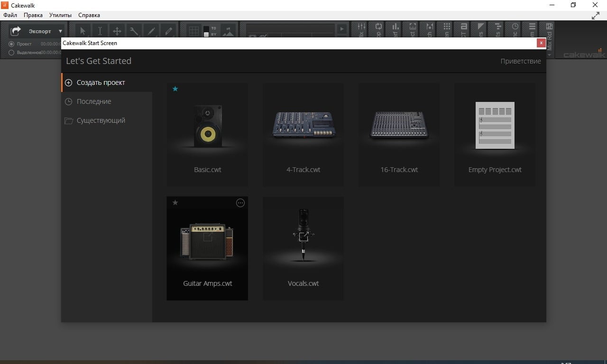Image resolution: width=607 pixels, height=364 pixels.
Task: Click the Select module brackets icon
Action: 413,27
